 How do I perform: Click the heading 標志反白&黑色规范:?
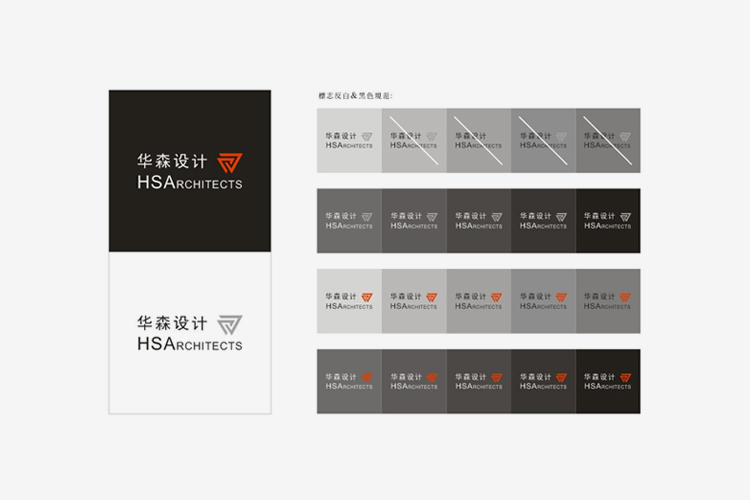point(355,96)
